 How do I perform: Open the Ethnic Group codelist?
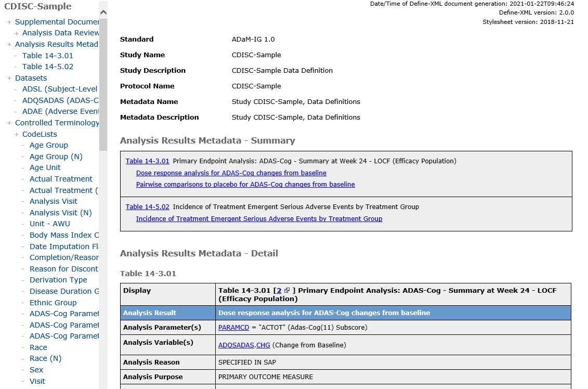pos(53,302)
